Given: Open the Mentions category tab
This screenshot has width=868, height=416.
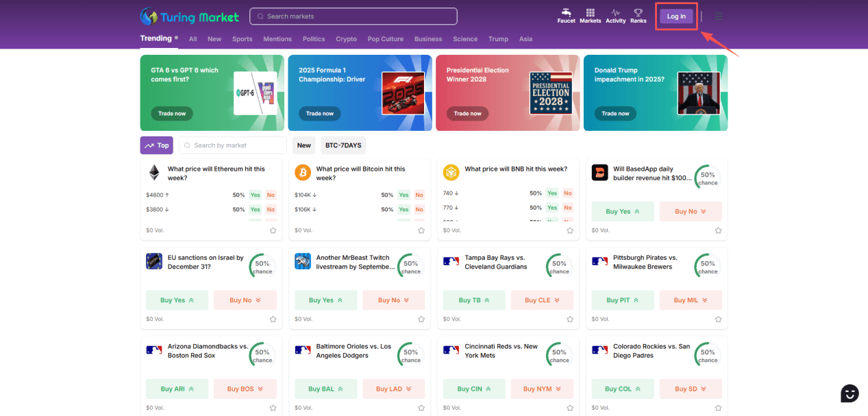Looking at the screenshot, I should point(277,39).
